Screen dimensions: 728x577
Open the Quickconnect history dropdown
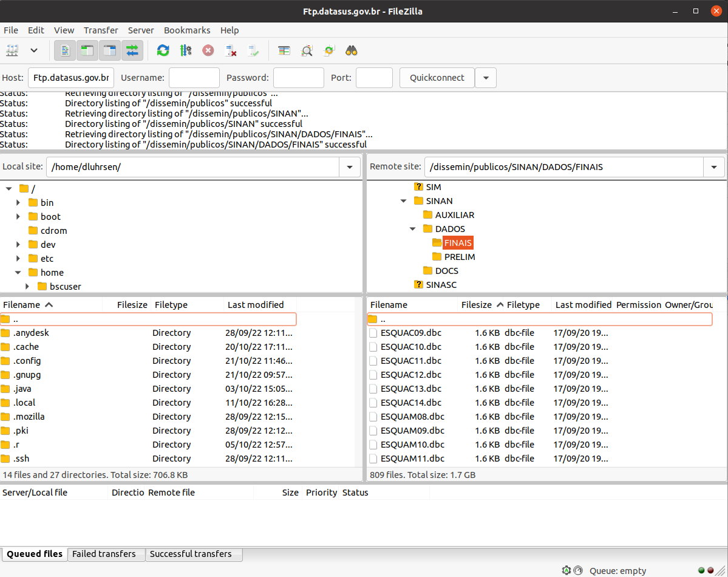click(x=486, y=78)
